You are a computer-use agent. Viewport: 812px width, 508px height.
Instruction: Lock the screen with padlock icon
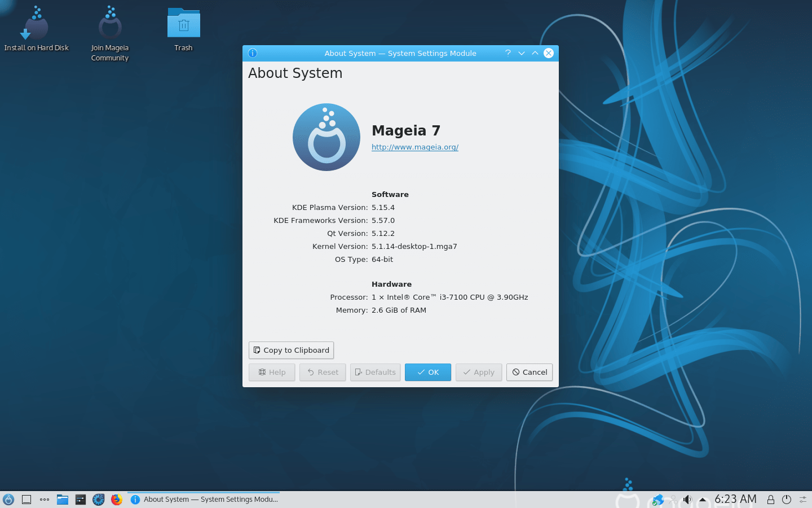770,500
